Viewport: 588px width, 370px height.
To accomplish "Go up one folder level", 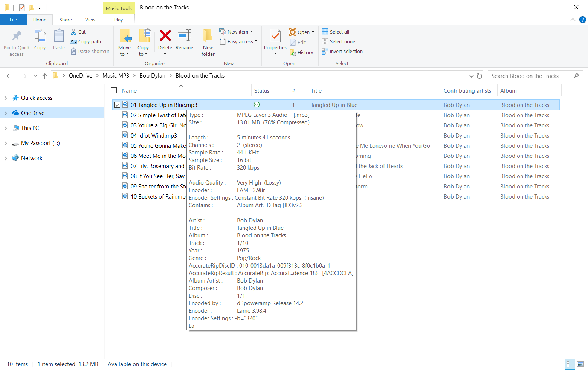I will tap(45, 76).
